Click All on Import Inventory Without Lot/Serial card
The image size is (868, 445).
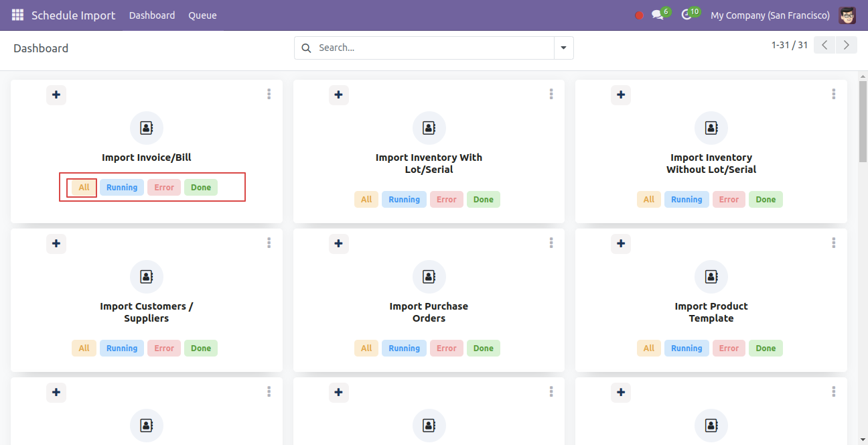pyautogui.click(x=649, y=200)
